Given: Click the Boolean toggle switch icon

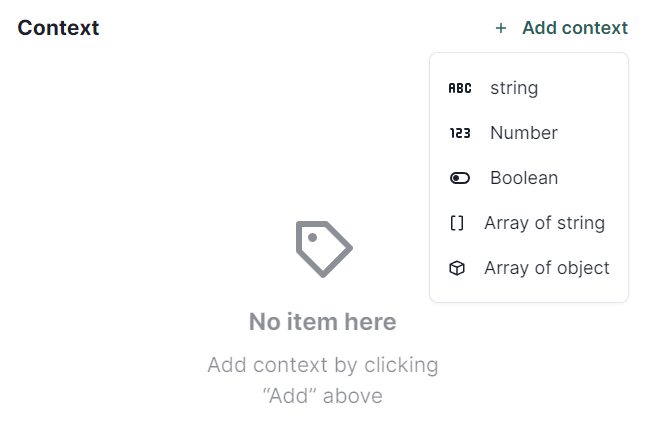Looking at the screenshot, I should click(x=459, y=178).
